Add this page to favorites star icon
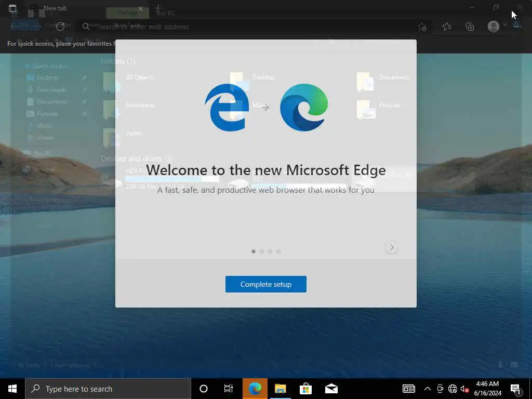 coord(422,27)
